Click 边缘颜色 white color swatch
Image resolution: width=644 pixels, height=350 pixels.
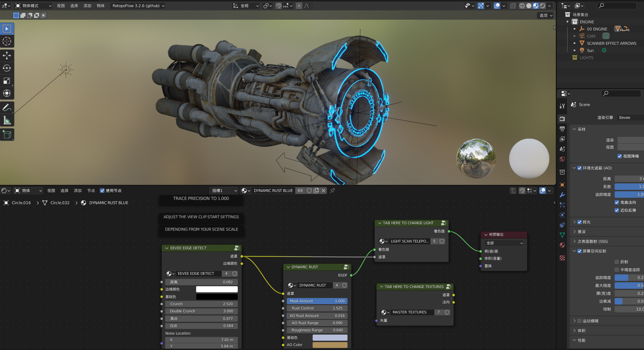click(217, 289)
